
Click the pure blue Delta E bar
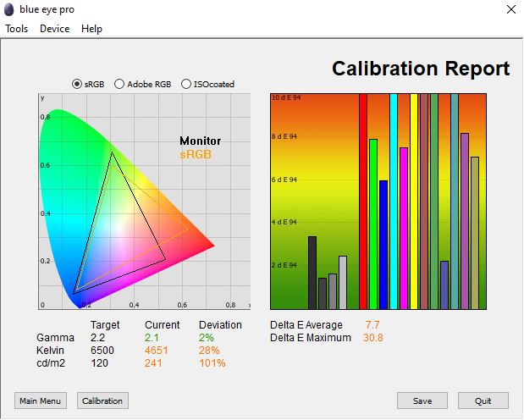(x=383, y=246)
